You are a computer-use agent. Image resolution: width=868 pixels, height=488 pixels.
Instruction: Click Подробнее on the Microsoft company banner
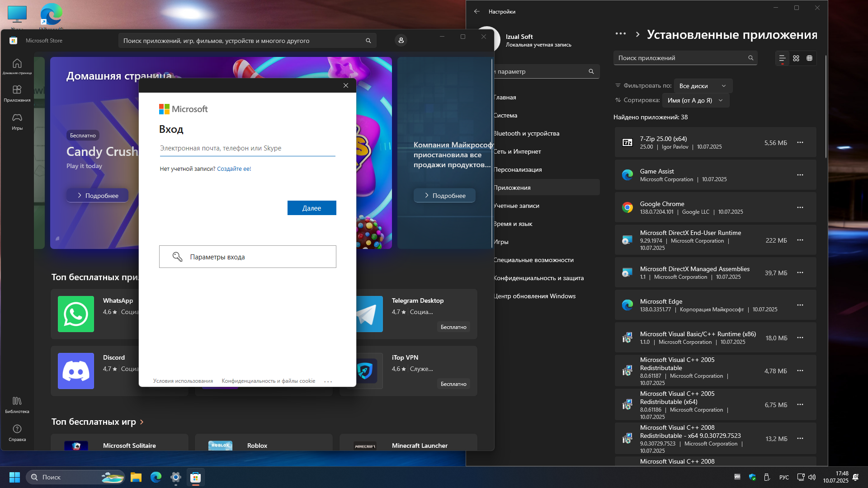pos(445,196)
